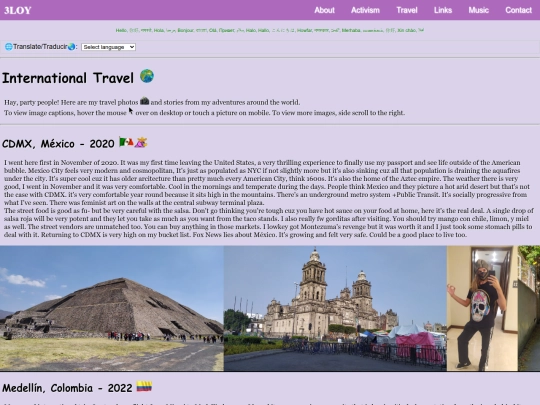Click the Mexican flag icon in heading
This screenshot has width=540, height=405.
[126, 142]
